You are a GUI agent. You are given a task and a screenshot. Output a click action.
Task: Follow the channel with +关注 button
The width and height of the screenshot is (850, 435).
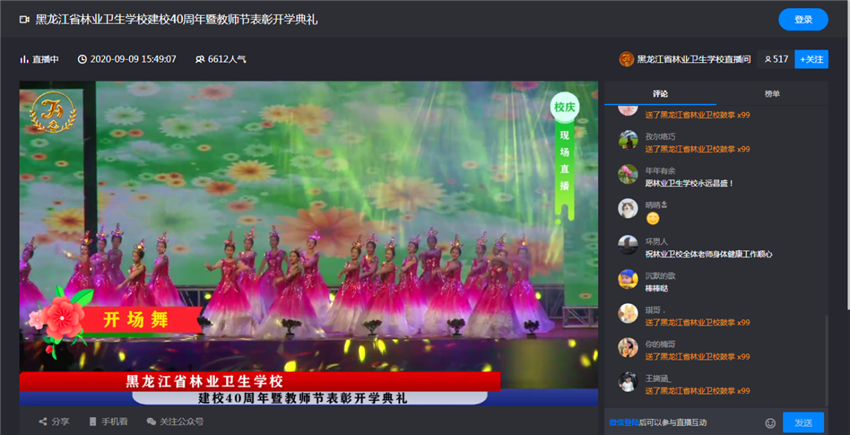pyautogui.click(x=811, y=59)
